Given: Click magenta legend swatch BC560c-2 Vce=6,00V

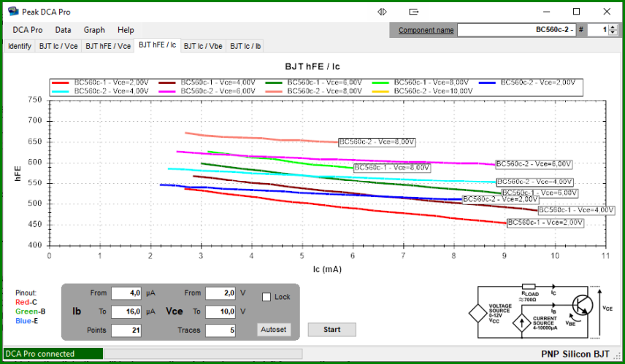Looking at the screenshot, I should click(x=167, y=91).
